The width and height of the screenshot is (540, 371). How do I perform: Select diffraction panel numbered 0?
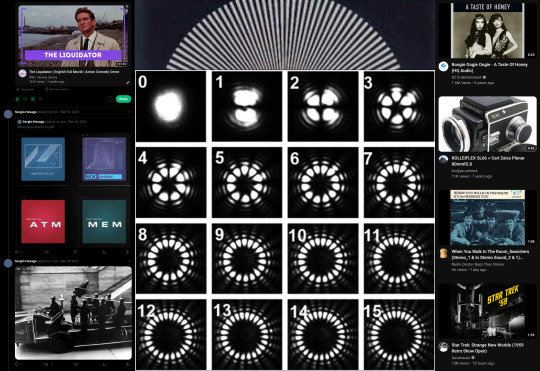[x=171, y=106]
